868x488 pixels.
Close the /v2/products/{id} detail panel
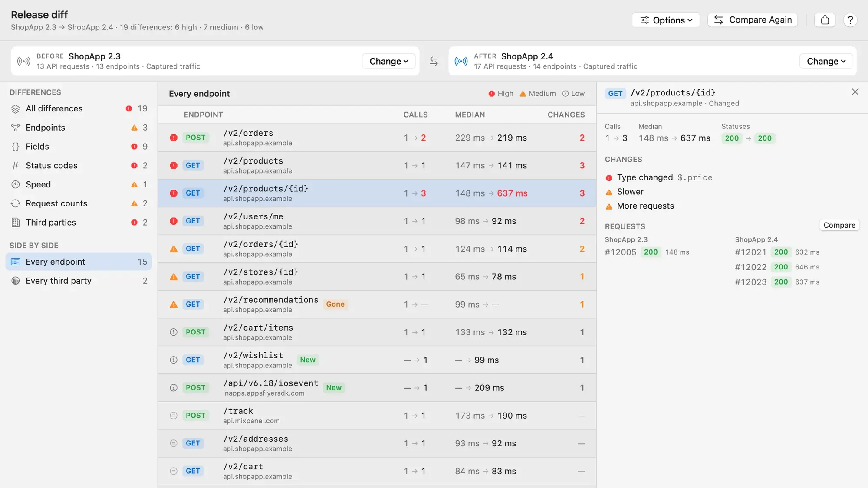[x=855, y=92]
